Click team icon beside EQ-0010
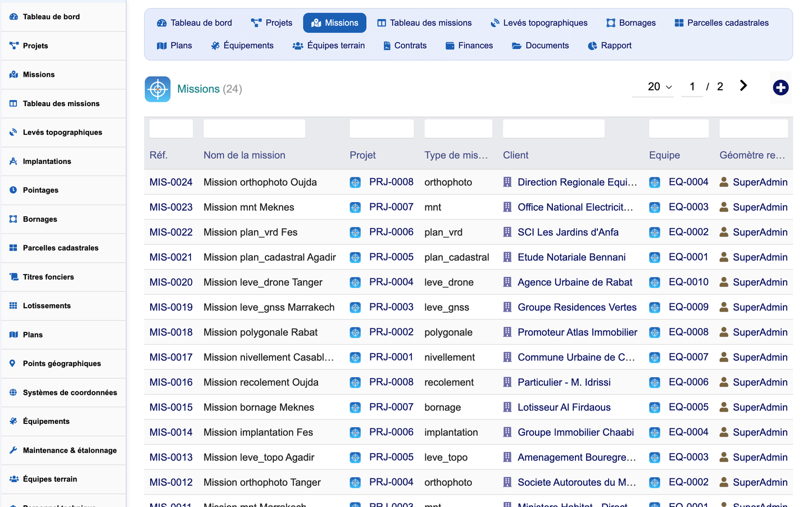This screenshot has width=812, height=507. pos(655,282)
